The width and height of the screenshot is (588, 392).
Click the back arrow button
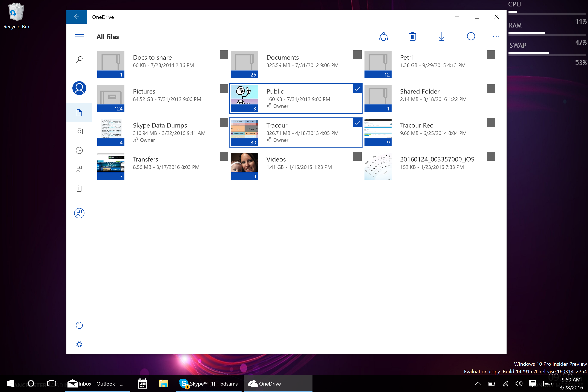tap(77, 17)
